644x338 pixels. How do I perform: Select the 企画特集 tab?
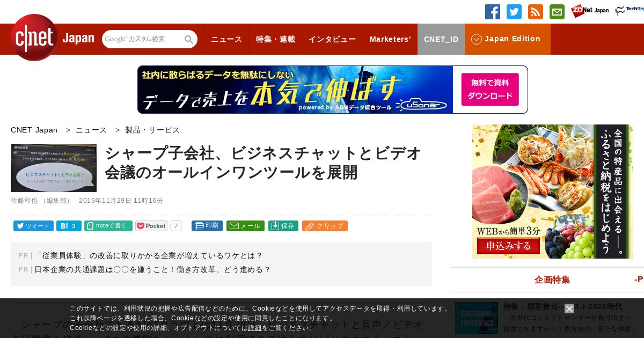click(552, 280)
